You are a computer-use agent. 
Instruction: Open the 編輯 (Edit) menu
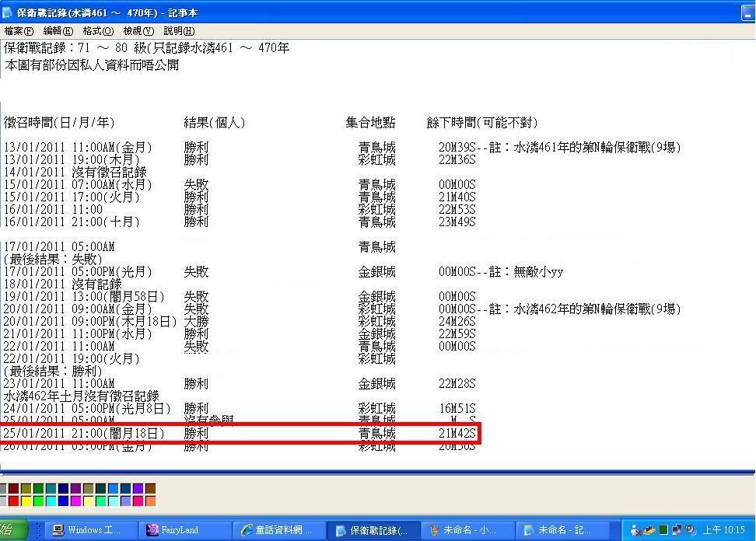point(58,31)
